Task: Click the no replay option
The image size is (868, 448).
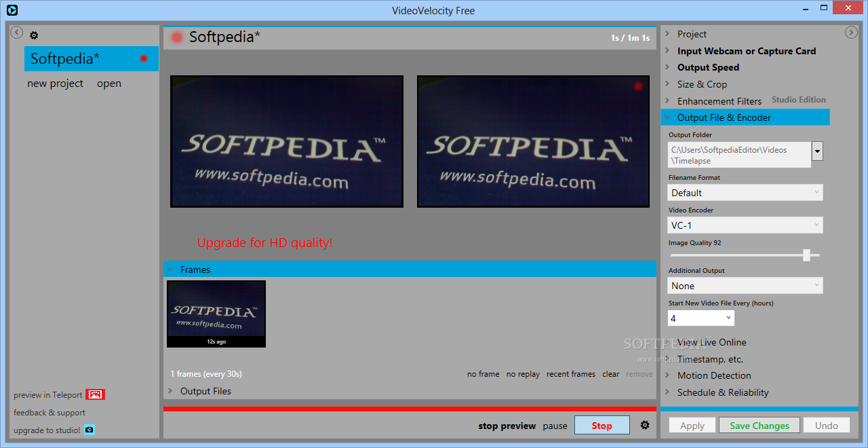Action: coord(523,374)
